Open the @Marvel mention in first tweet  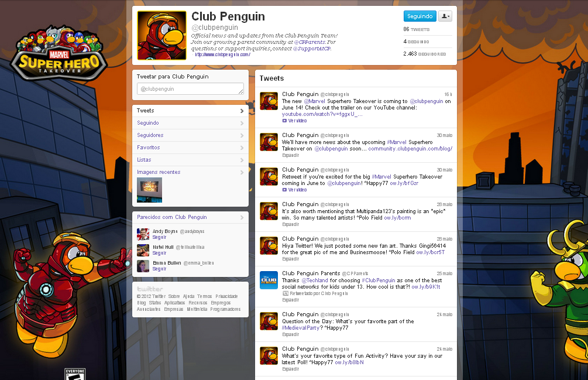coord(314,101)
